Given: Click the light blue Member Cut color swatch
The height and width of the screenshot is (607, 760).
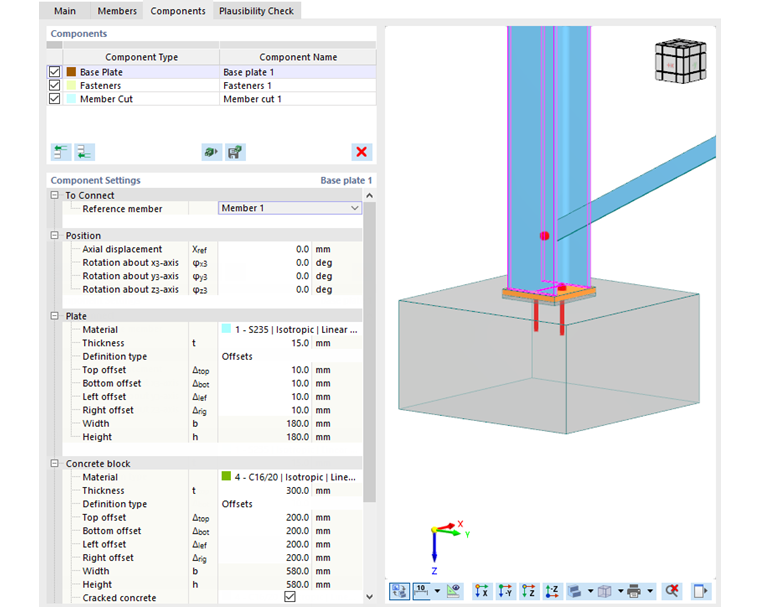Looking at the screenshot, I should tap(71, 98).
